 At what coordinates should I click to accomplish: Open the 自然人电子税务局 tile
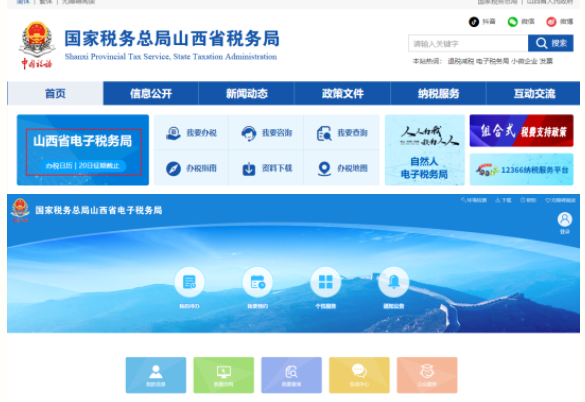425,150
